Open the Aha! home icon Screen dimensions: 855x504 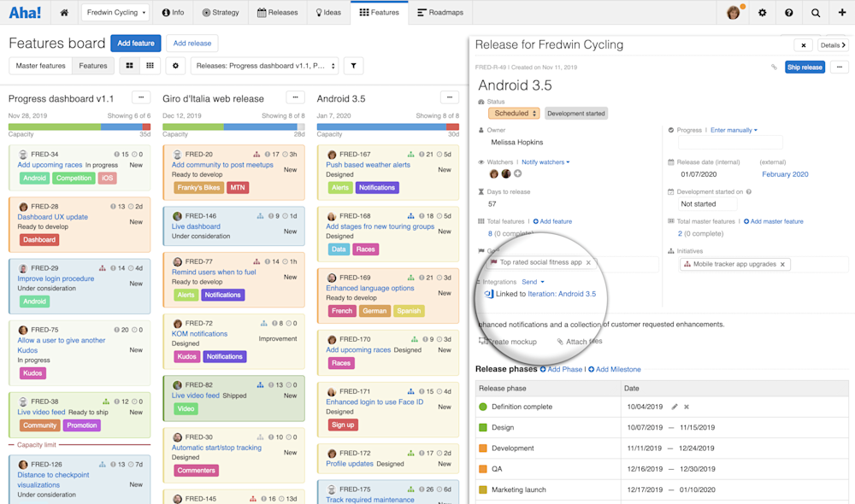point(64,12)
